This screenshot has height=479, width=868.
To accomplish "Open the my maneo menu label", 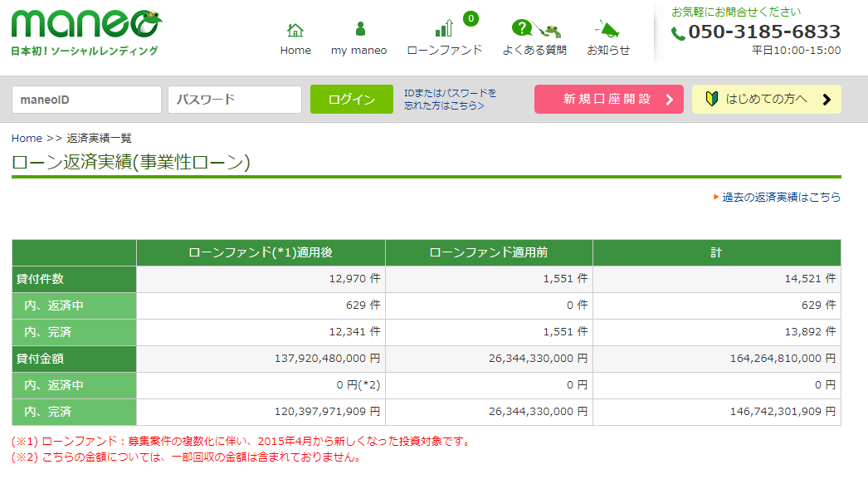I will coord(358,51).
